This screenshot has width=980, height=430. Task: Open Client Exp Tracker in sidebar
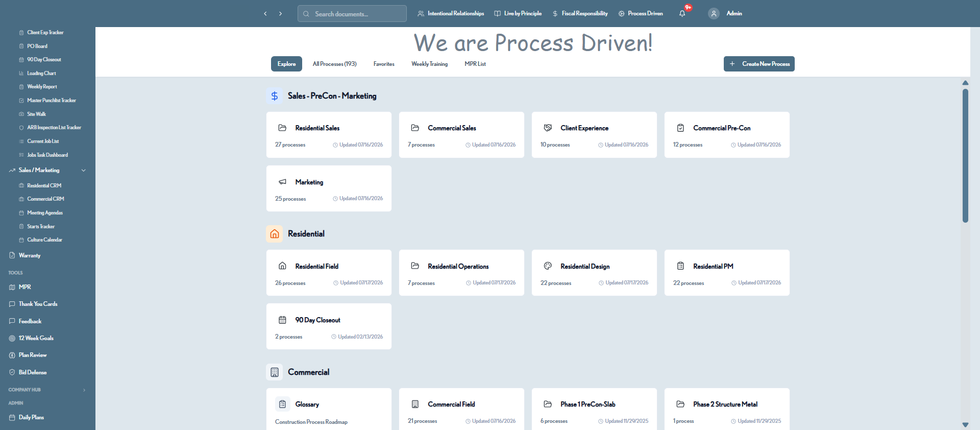(45, 32)
